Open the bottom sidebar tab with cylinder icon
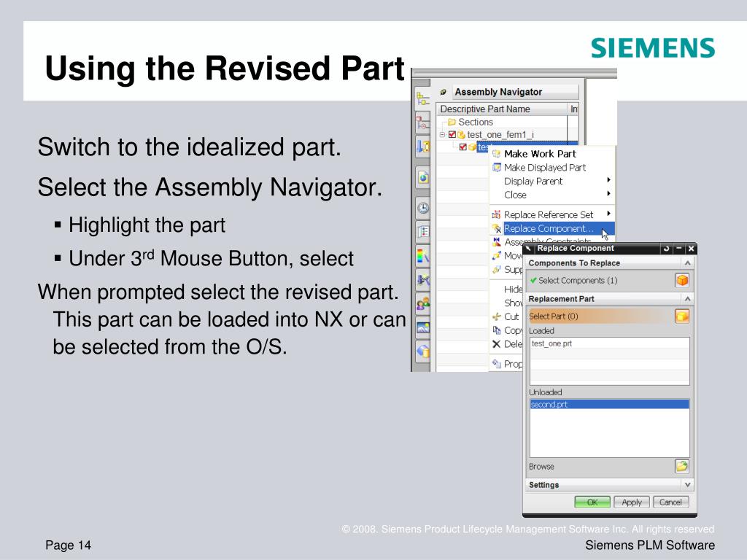The width and height of the screenshot is (747, 560). point(422,351)
